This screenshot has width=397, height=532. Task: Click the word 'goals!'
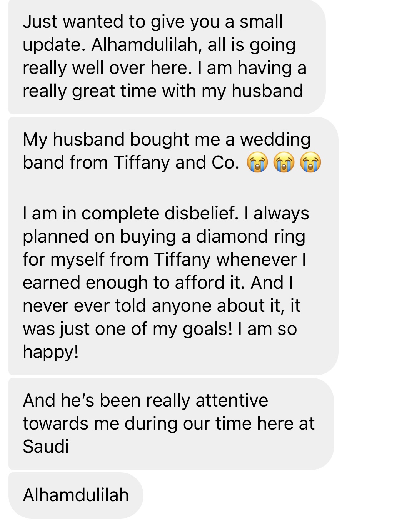pos(207,330)
